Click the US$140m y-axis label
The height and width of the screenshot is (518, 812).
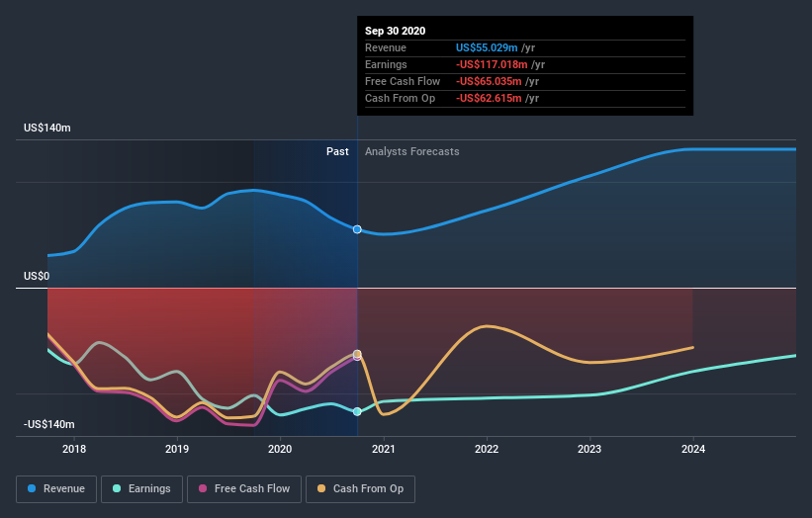point(47,128)
